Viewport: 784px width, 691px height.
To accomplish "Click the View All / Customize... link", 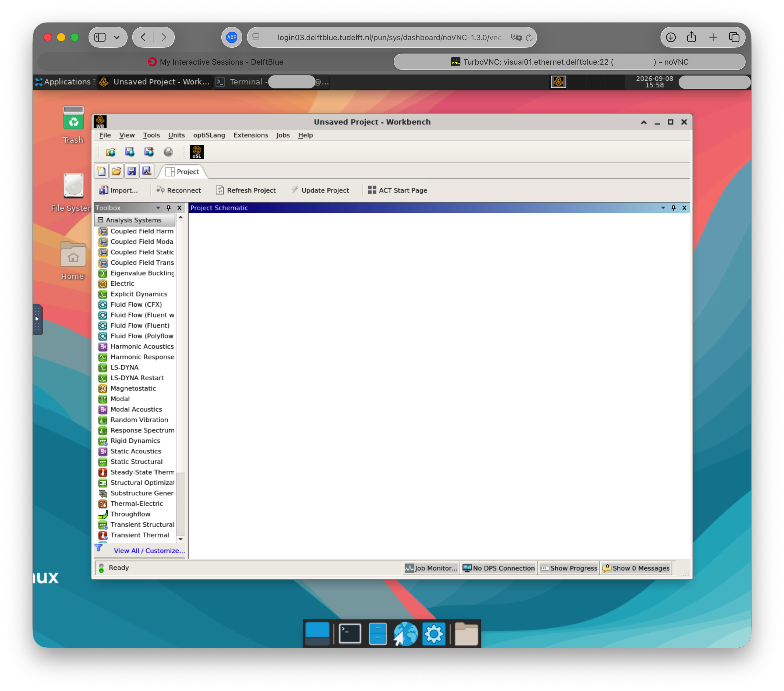I will 149,551.
